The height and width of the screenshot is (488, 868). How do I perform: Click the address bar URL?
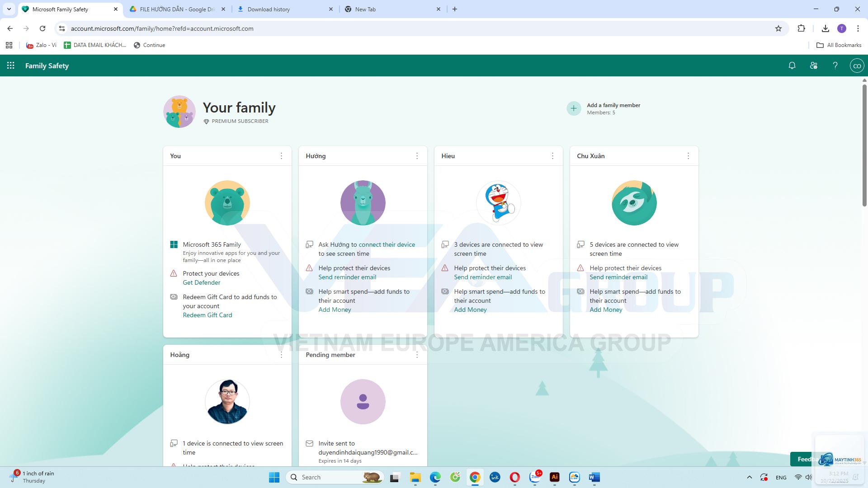pyautogui.click(x=162, y=28)
